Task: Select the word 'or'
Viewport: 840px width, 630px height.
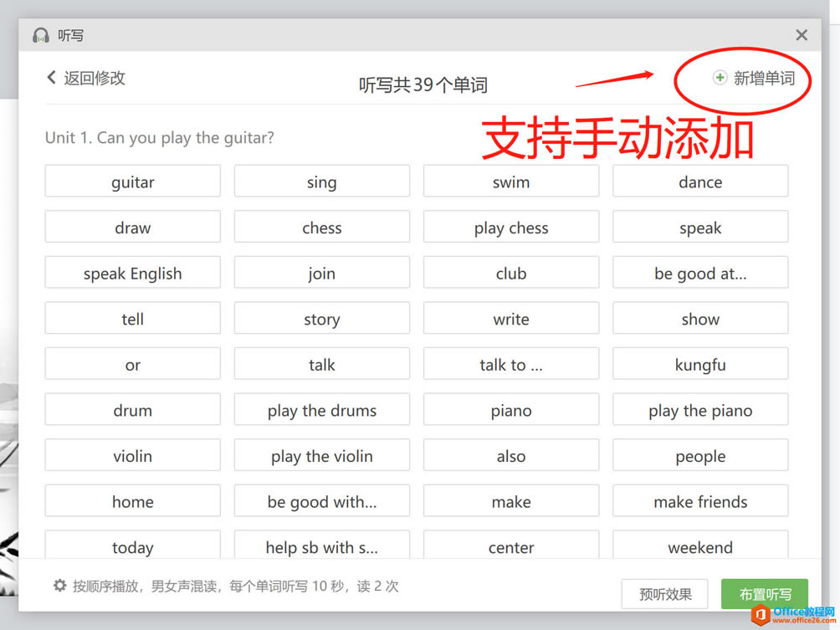Action: pyautogui.click(x=133, y=364)
